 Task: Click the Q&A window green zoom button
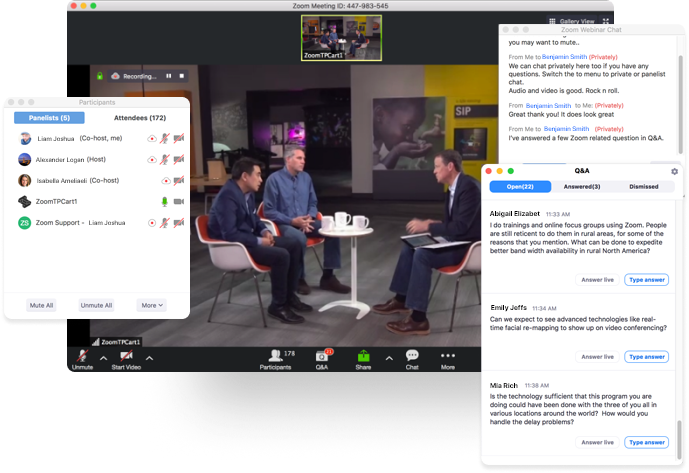511,171
